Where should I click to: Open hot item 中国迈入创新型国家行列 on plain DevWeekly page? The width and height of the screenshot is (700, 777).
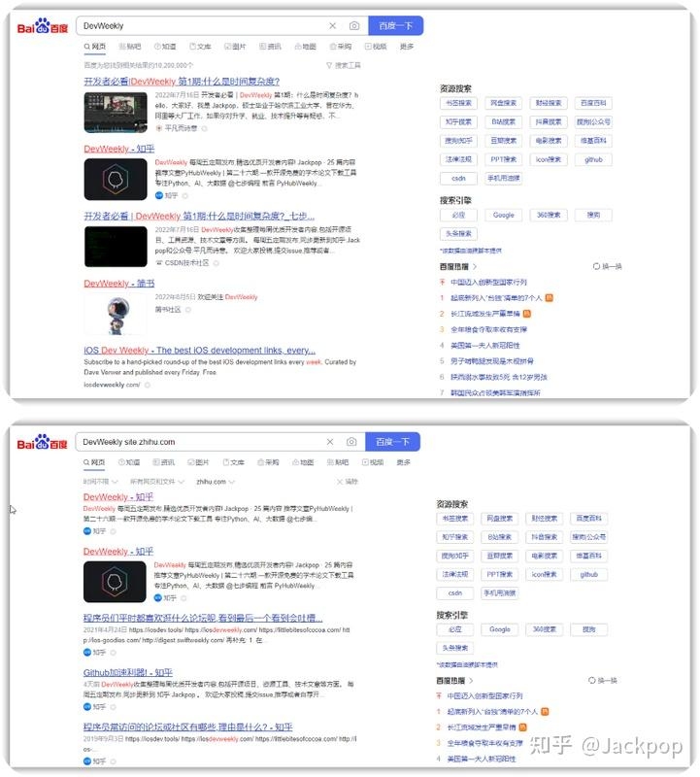click(x=488, y=283)
